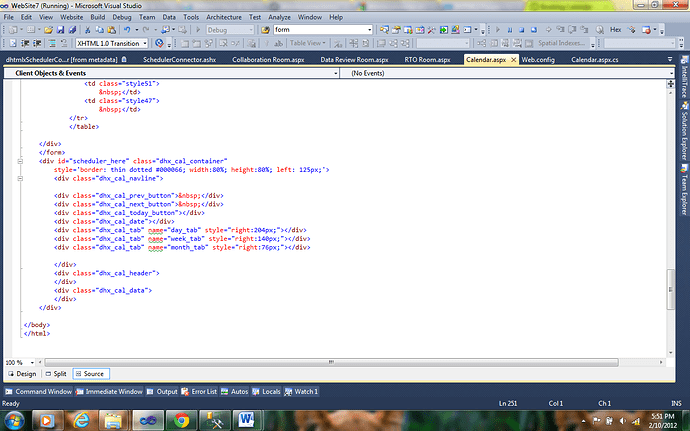Open the Watch 1 panel
690x431 pixels.
pos(301,391)
